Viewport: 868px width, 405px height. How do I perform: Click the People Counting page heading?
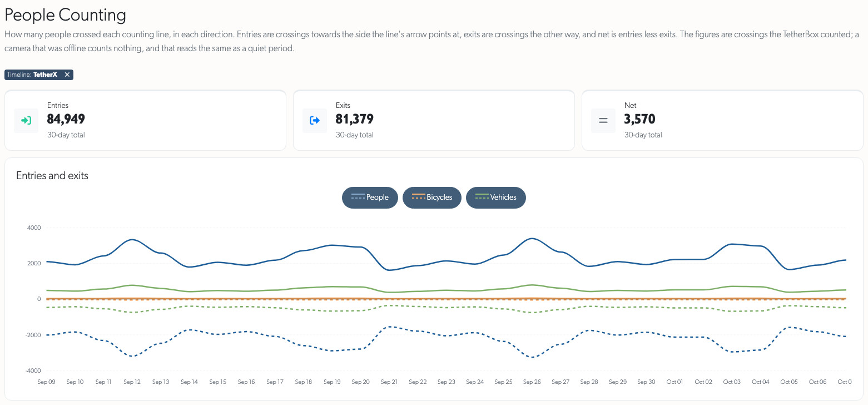coord(65,15)
